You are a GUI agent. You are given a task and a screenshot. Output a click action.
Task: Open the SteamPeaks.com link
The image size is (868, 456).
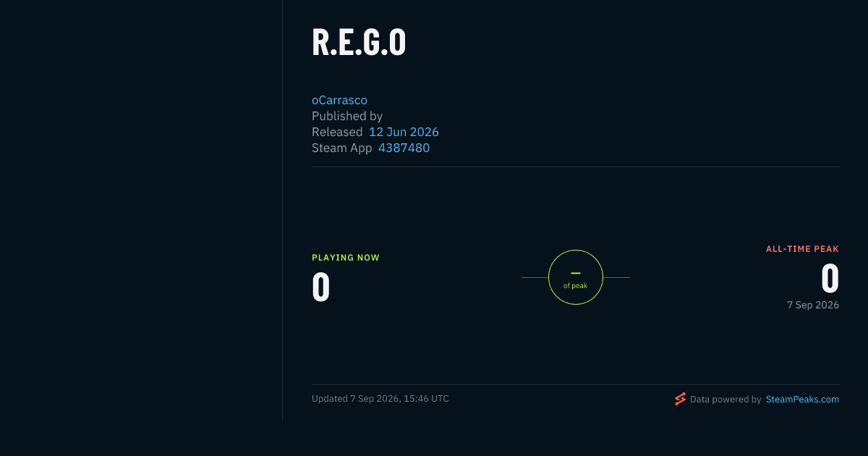[x=802, y=399]
